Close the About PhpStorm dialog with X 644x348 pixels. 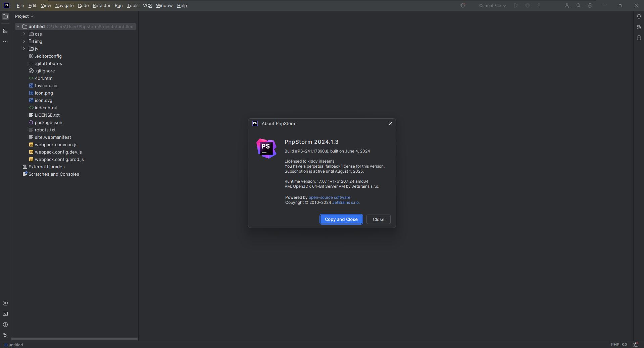point(390,124)
